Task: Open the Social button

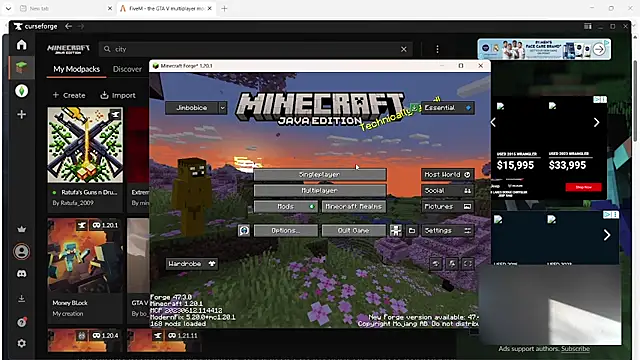Action: [x=448, y=191]
